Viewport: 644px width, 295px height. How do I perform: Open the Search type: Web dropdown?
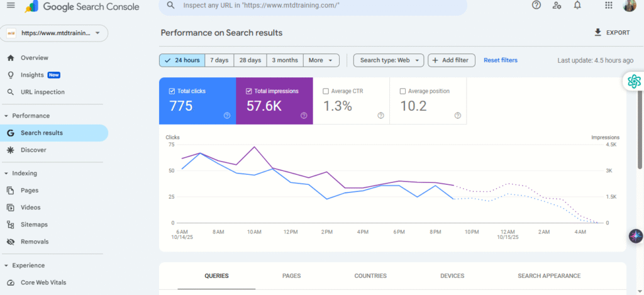point(389,60)
